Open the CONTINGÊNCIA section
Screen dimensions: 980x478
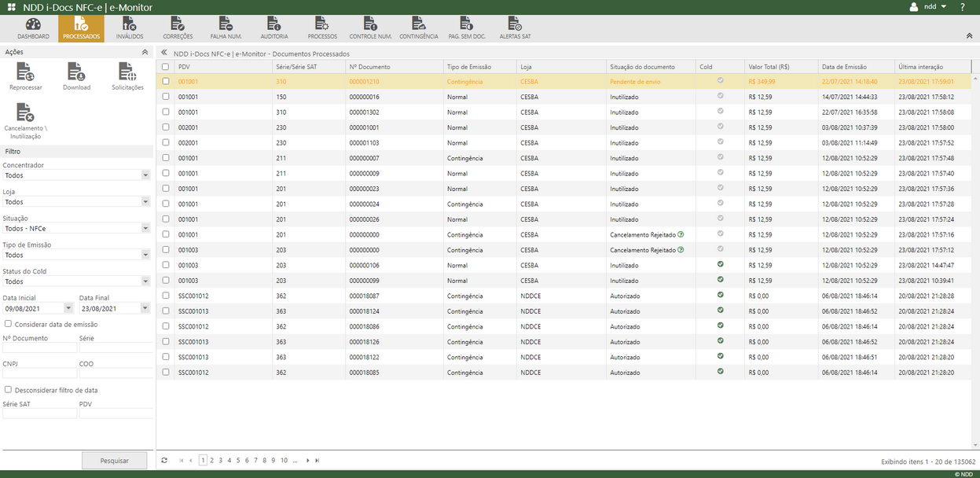[x=418, y=27]
